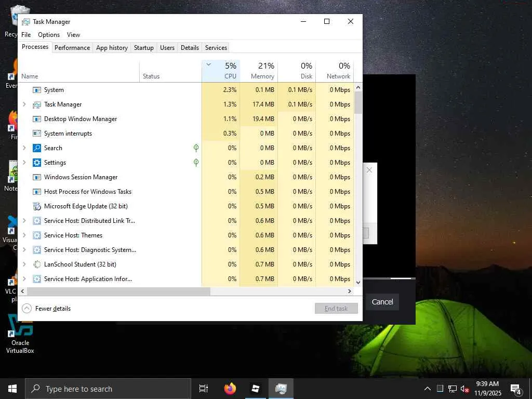The width and height of the screenshot is (532, 399).
Task: Click the horizontal scrollbar right arrow
Action: pos(350,291)
